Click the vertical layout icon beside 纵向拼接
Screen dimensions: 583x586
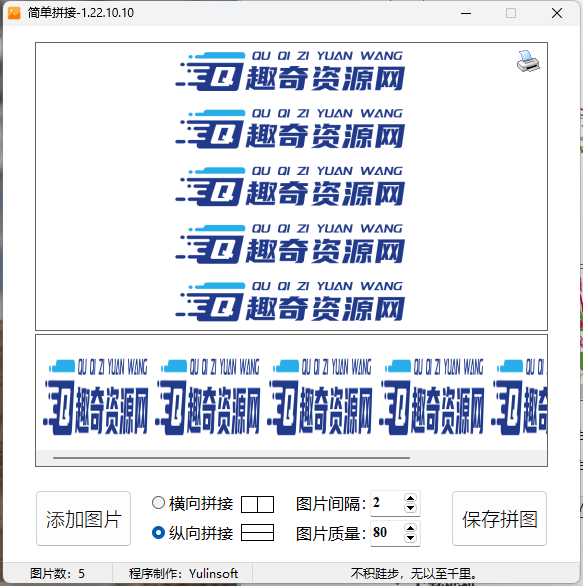click(x=257, y=533)
